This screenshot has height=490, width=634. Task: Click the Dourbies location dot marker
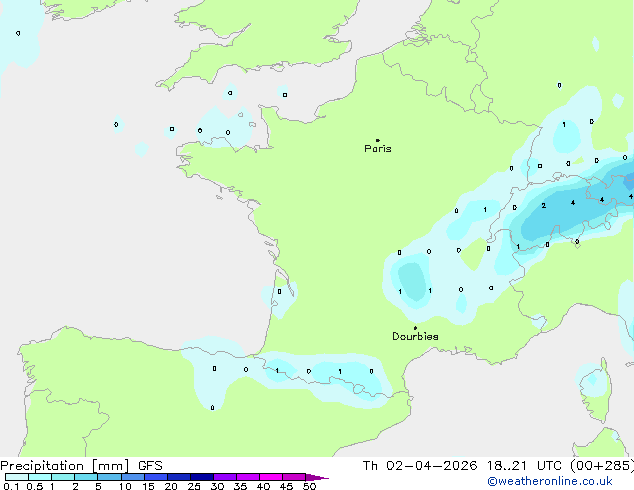click(x=415, y=328)
